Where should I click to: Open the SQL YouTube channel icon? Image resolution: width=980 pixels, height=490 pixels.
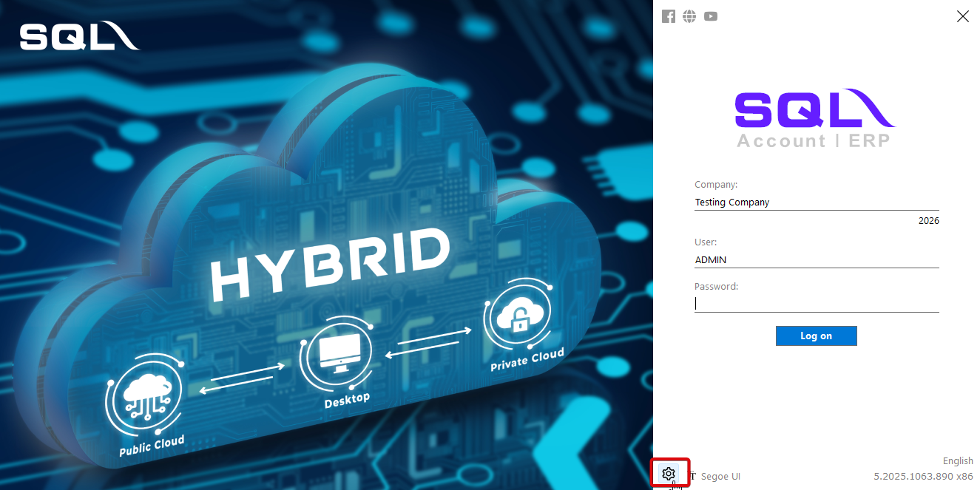click(x=711, y=16)
